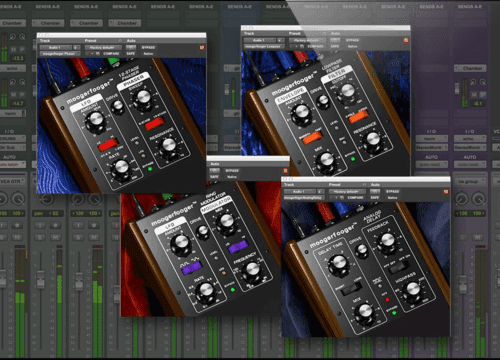Click COMPARE in the Analog Delay window
The height and width of the screenshot is (360, 500).
click(x=355, y=198)
